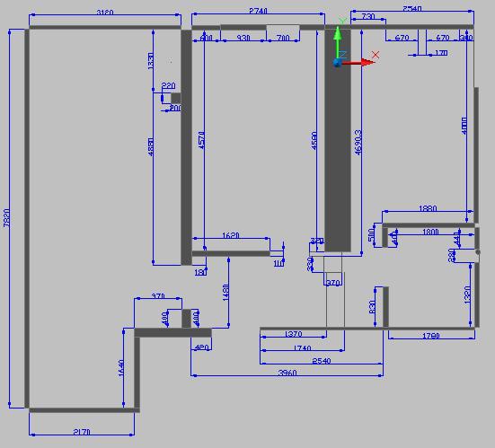Select the 4690.3 vertical dimension text
This screenshot has height=448, width=495.
point(358,143)
